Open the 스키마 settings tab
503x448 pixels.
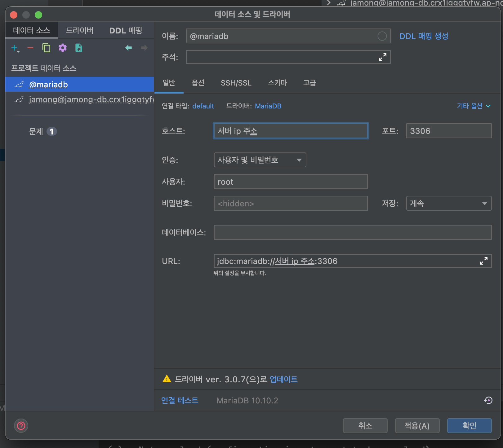(x=278, y=83)
